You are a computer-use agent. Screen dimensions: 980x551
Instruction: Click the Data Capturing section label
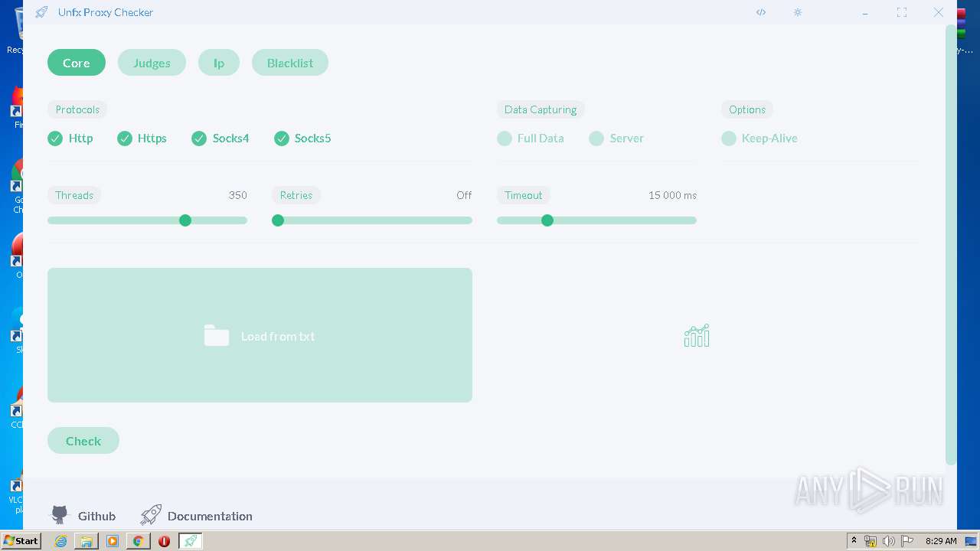click(541, 109)
